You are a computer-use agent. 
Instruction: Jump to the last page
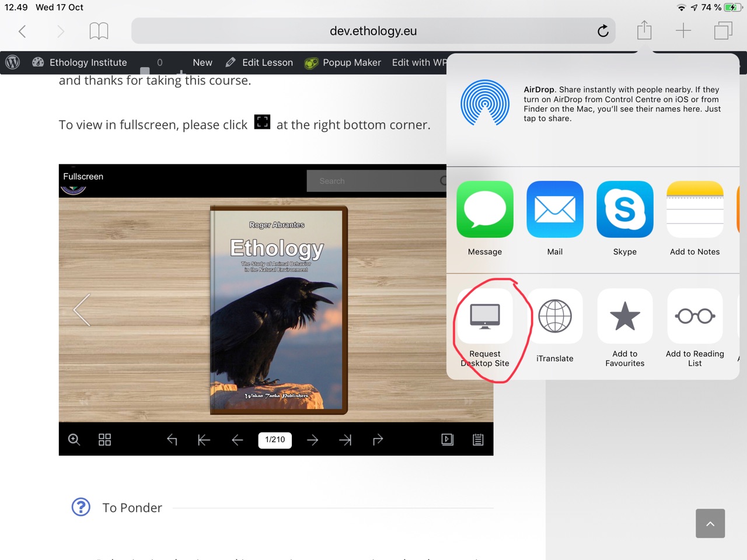(x=345, y=439)
